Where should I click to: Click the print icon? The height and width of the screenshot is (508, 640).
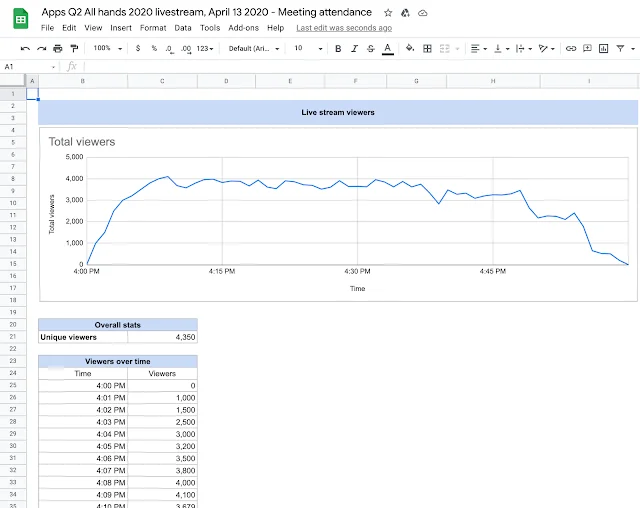point(58,48)
